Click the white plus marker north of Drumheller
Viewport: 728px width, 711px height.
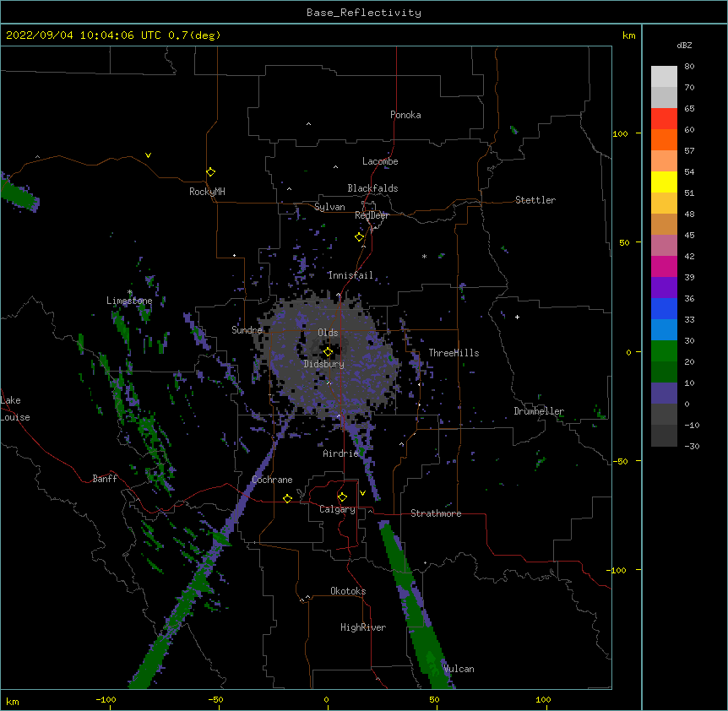tap(517, 317)
